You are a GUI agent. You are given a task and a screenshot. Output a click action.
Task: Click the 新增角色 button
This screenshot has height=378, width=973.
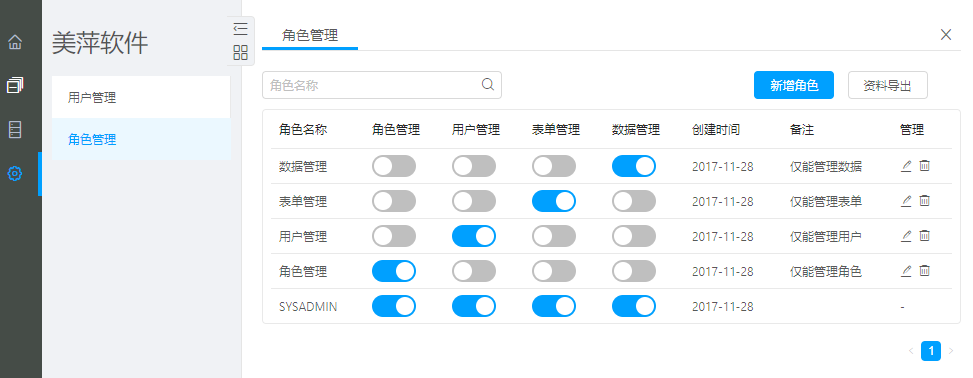point(794,86)
